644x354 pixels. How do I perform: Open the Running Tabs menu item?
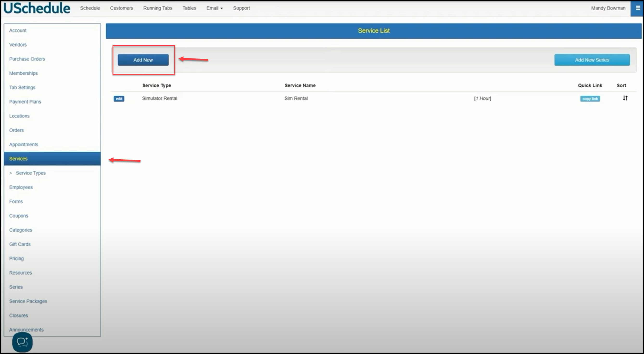[x=158, y=8]
